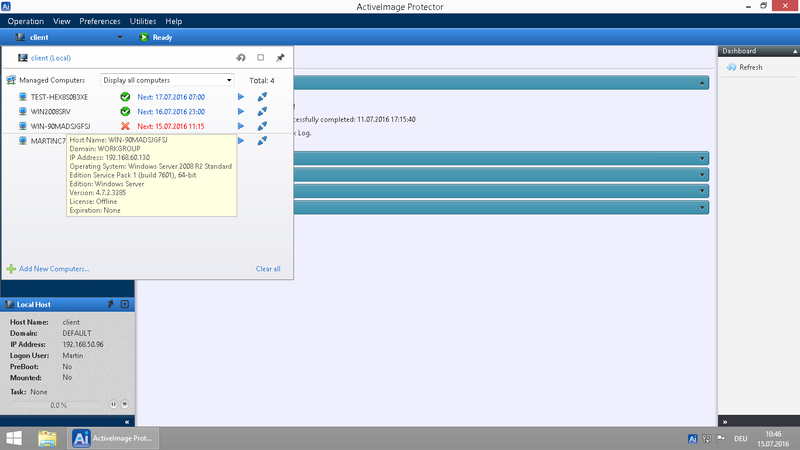Expand the fifth dashboard section bar

702,207
